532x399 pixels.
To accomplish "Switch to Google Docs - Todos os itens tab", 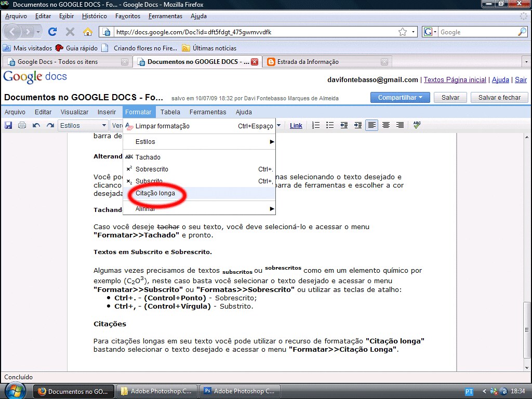I will pos(67,62).
